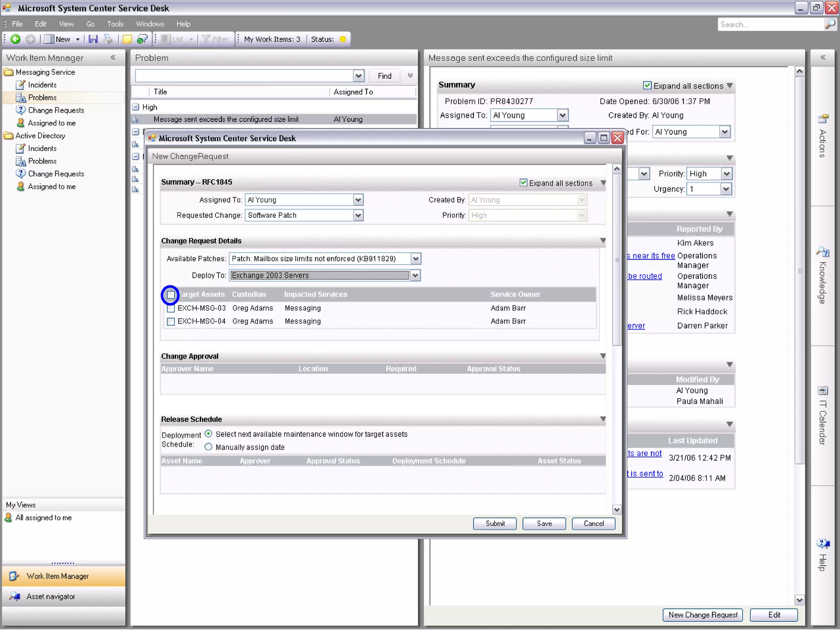Click the Submit button
The image size is (840, 630).
click(495, 524)
